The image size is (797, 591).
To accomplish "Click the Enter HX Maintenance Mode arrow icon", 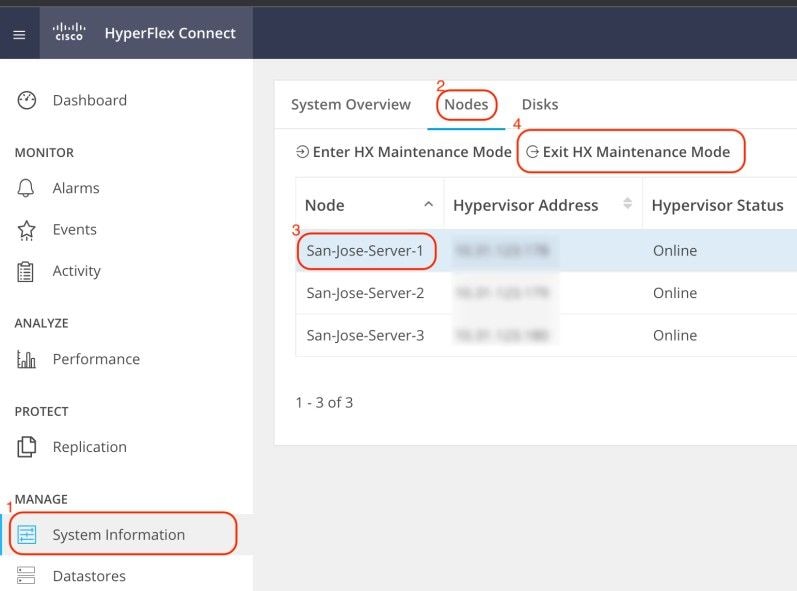I will pos(302,152).
